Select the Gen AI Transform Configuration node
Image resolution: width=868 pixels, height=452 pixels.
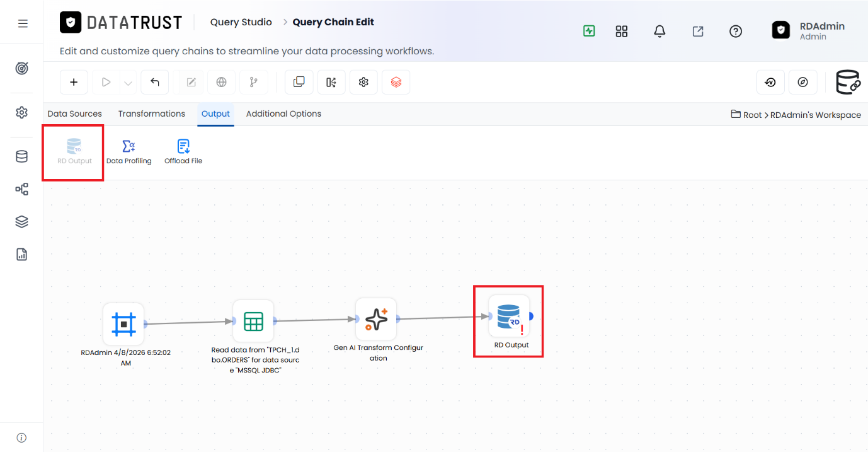(x=376, y=319)
